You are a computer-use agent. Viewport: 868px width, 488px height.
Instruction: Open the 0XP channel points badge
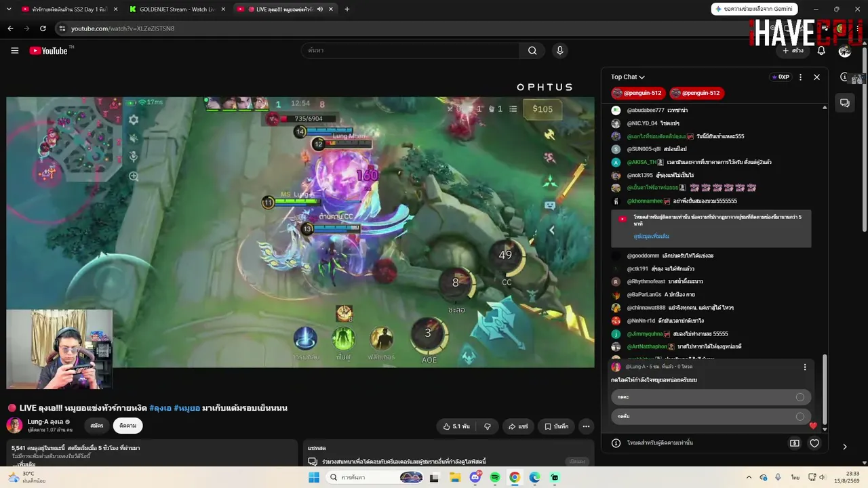point(781,77)
